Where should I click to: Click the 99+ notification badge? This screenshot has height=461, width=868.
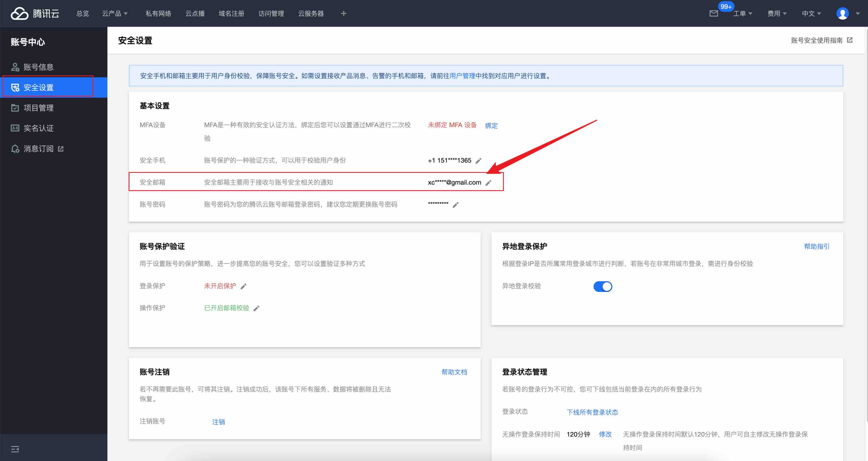[x=726, y=6]
